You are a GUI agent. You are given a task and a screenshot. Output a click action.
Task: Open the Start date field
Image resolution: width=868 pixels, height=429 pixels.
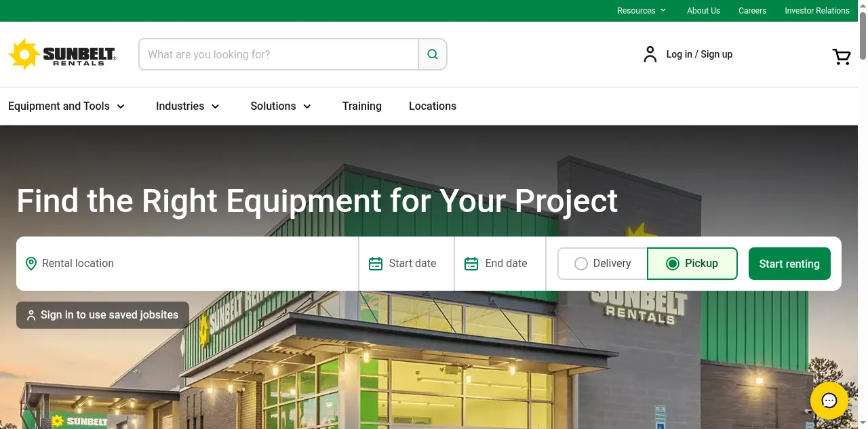pos(407,264)
